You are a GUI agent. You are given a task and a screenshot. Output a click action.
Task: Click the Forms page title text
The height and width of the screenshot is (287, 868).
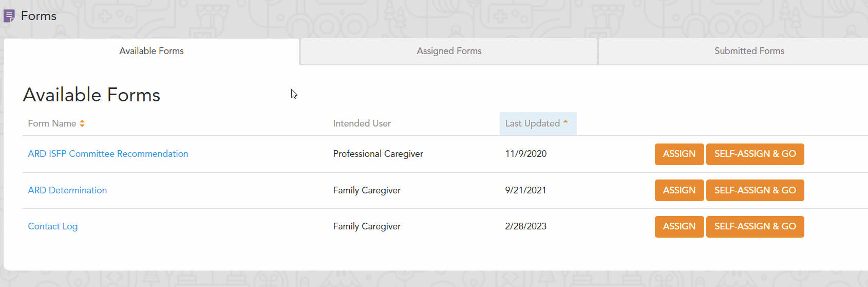(39, 16)
